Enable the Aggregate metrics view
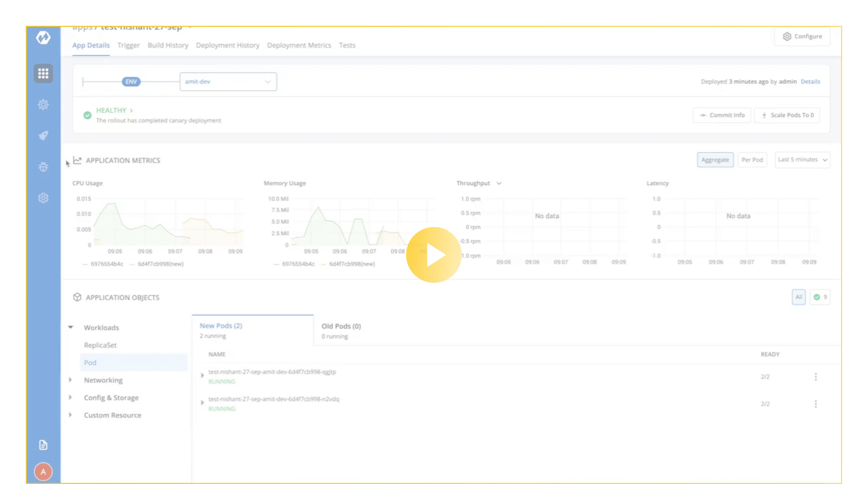The height and width of the screenshot is (484, 868). [715, 160]
